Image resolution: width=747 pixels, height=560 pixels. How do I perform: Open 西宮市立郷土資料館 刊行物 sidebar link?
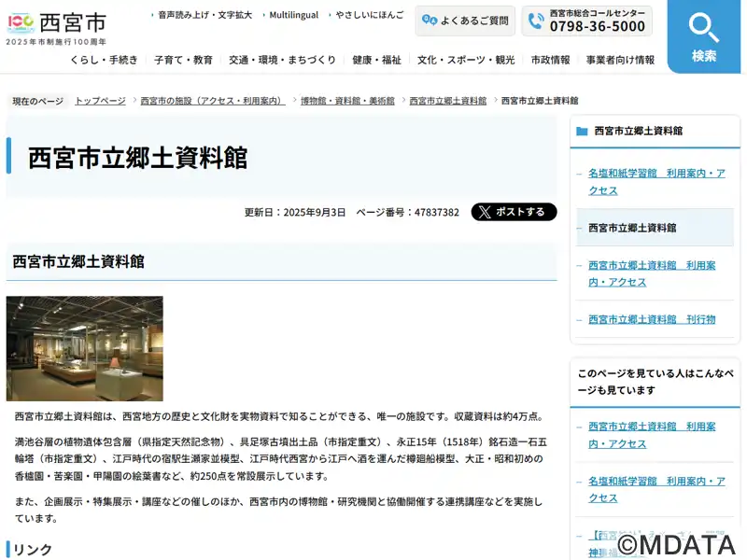pos(652,319)
